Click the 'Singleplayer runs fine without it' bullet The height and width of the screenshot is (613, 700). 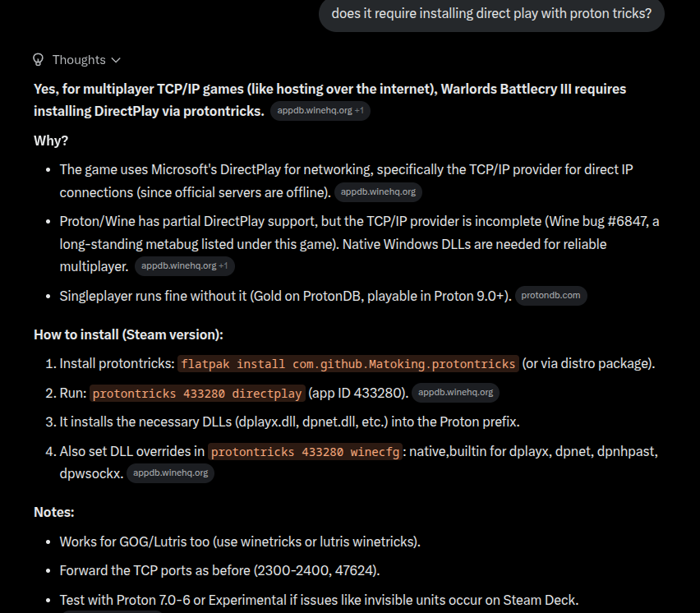click(286, 296)
